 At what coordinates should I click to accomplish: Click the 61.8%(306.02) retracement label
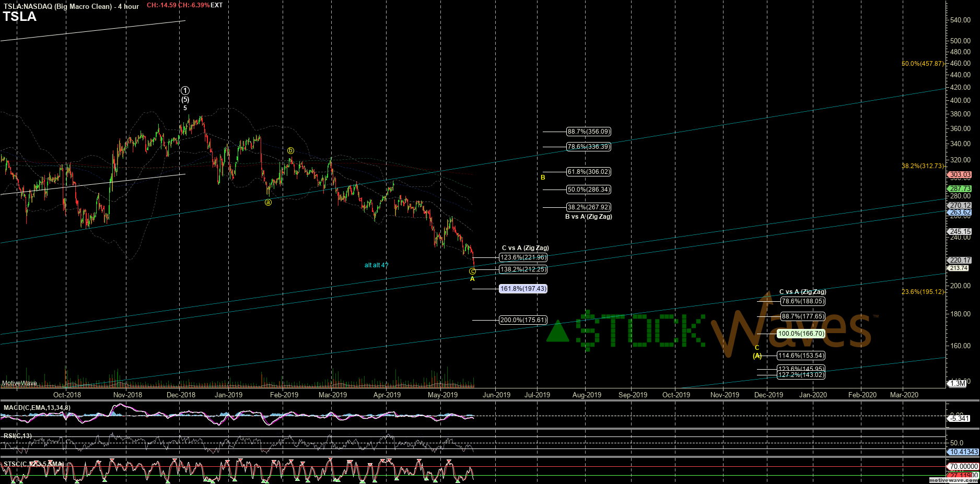point(588,172)
